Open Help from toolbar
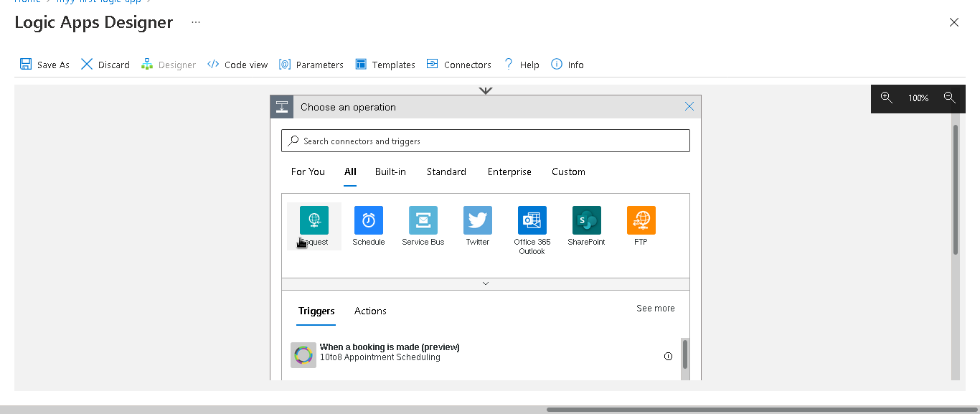Image resolution: width=980 pixels, height=414 pixels. pyautogui.click(x=522, y=65)
